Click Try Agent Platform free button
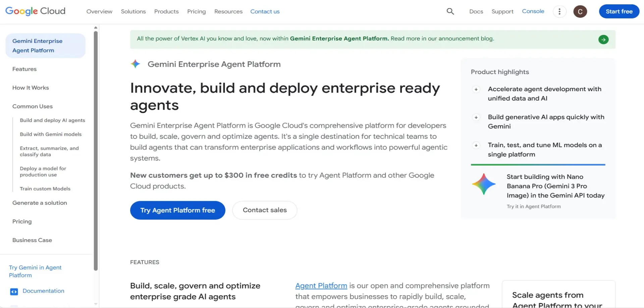Image resolution: width=644 pixels, height=308 pixels. point(177,210)
